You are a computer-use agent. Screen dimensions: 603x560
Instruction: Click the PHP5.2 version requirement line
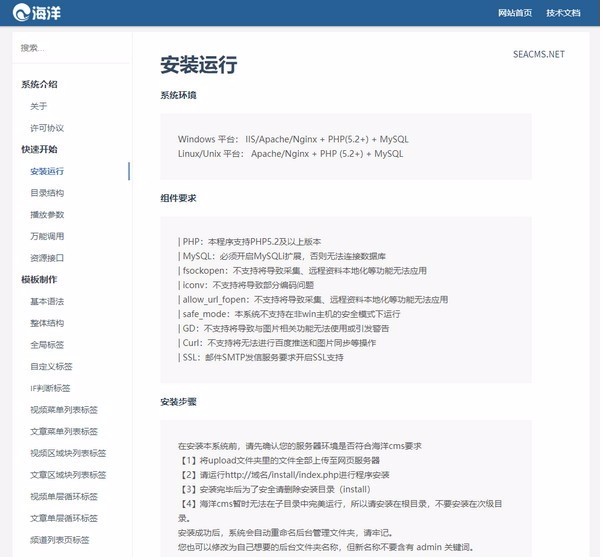click(250, 242)
